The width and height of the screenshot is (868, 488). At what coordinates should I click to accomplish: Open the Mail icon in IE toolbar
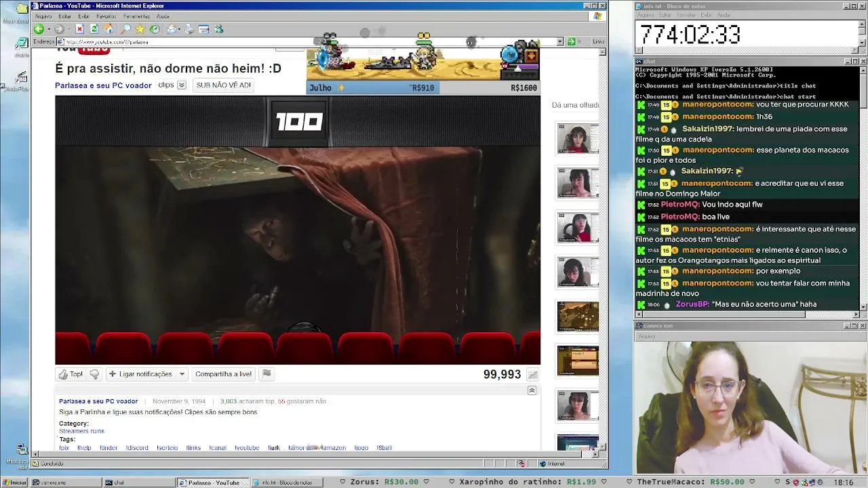(172, 29)
